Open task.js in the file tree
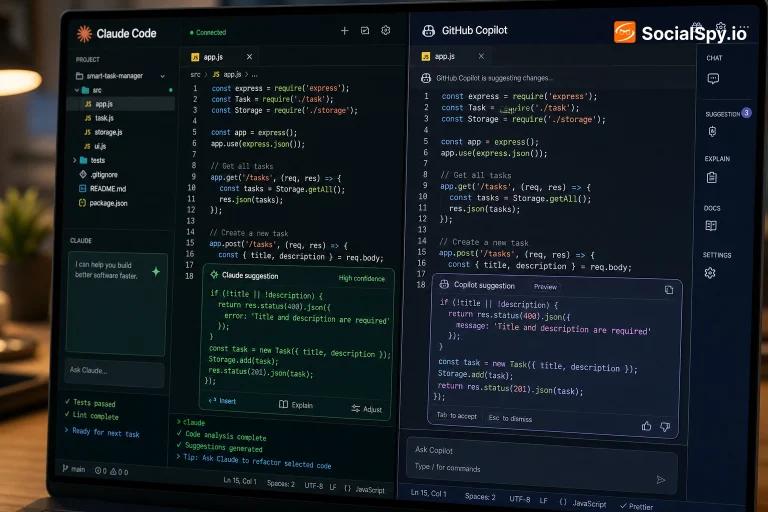 99,118
